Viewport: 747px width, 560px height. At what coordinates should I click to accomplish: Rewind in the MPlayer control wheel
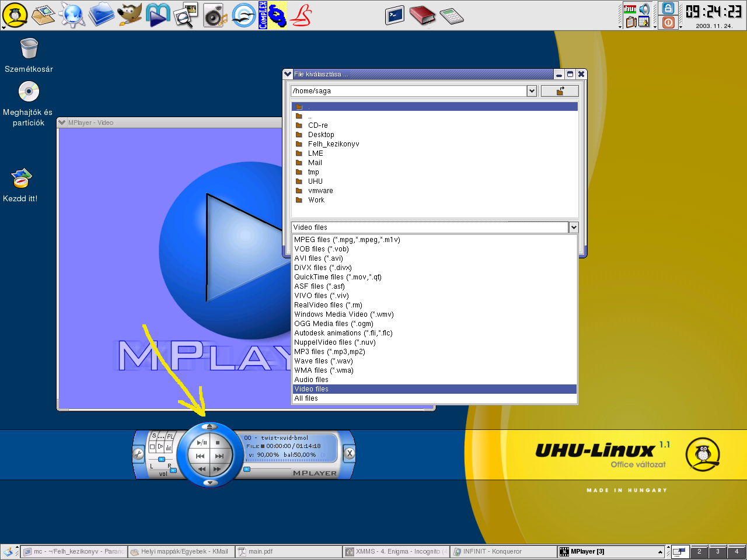(202, 469)
